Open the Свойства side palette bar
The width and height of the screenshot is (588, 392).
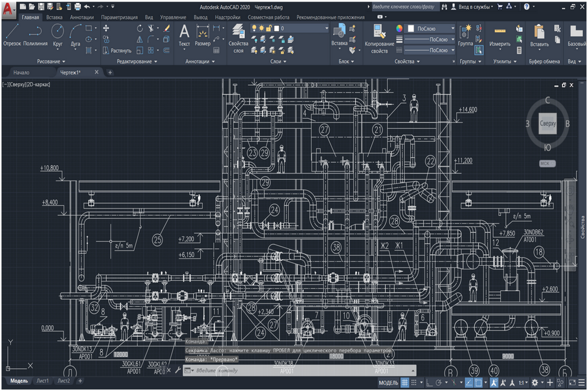[x=582, y=227]
